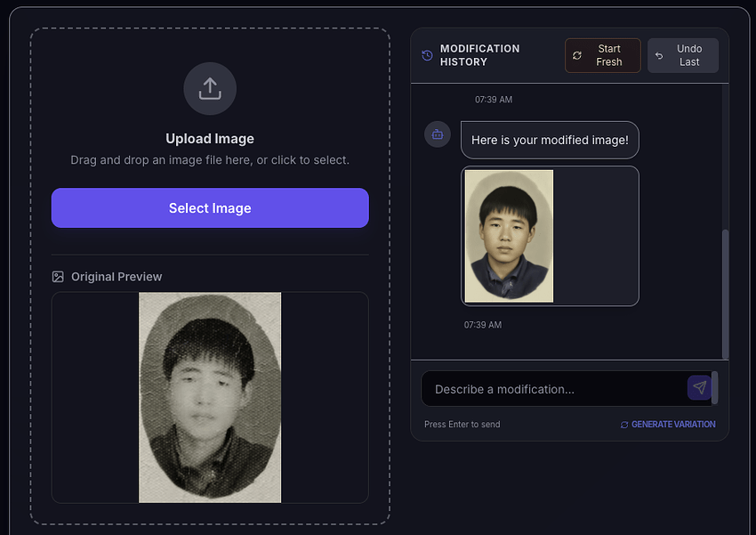Click the Original Preview image icon
756x535 pixels.
58,277
